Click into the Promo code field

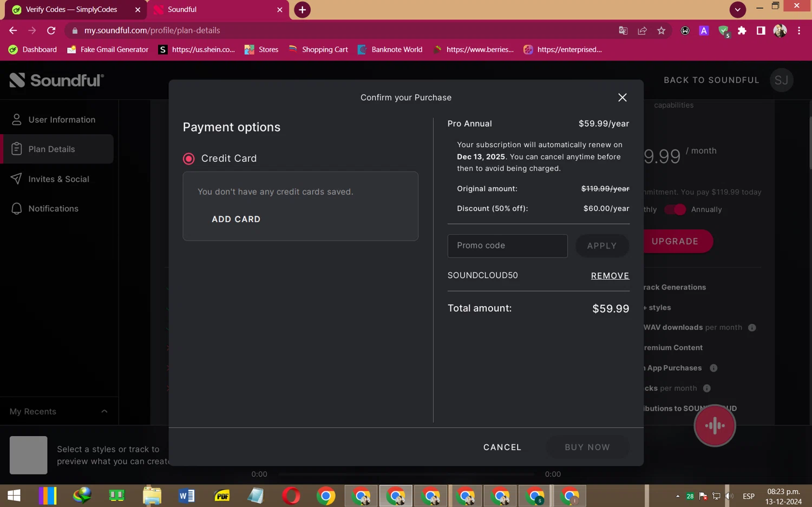(507, 246)
